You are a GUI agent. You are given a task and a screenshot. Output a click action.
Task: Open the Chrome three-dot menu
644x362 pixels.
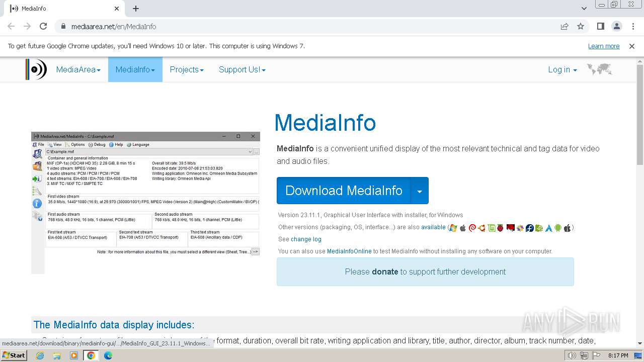pyautogui.click(x=633, y=26)
